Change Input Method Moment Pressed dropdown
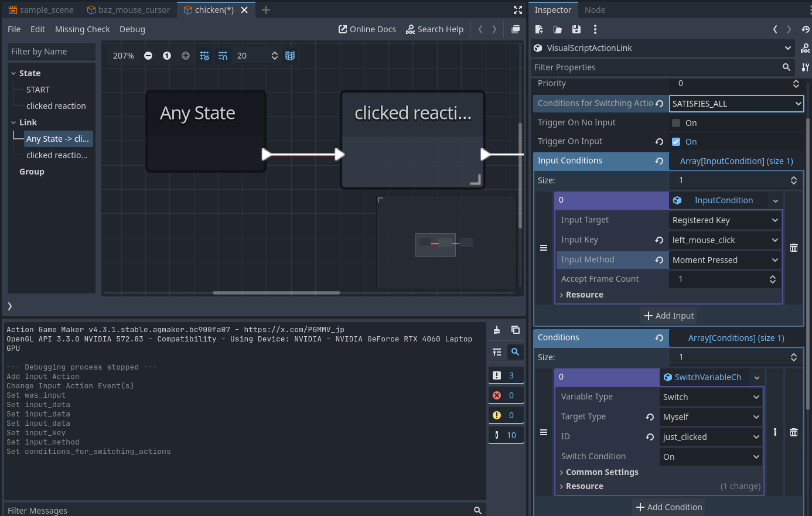 pyautogui.click(x=725, y=260)
